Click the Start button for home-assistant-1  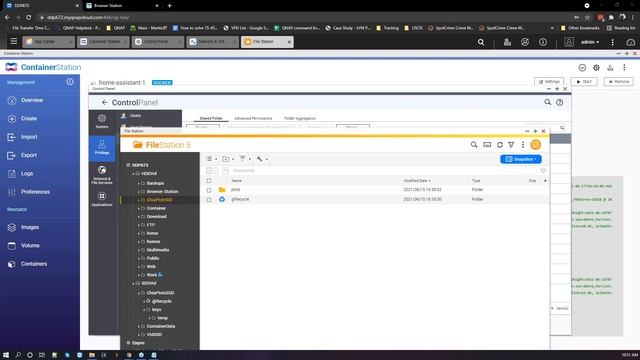(584, 82)
